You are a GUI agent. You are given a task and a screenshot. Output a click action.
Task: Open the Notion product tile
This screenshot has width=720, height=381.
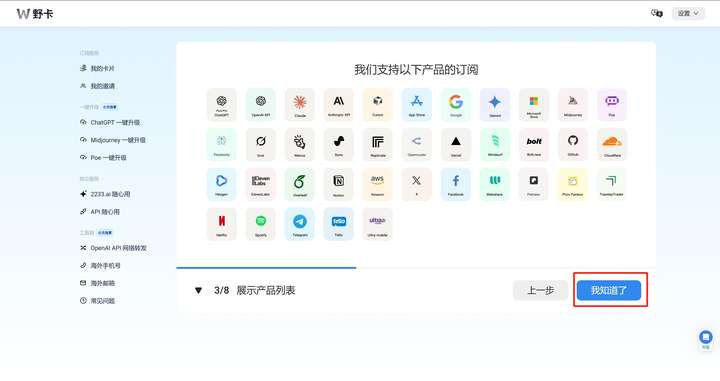pyautogui.click(x=338, y=184)
